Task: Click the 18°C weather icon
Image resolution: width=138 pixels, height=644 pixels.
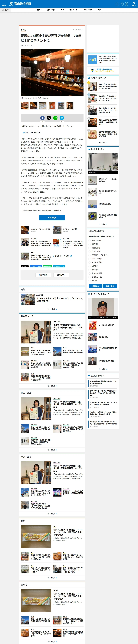Action: (x=4, y=10)
